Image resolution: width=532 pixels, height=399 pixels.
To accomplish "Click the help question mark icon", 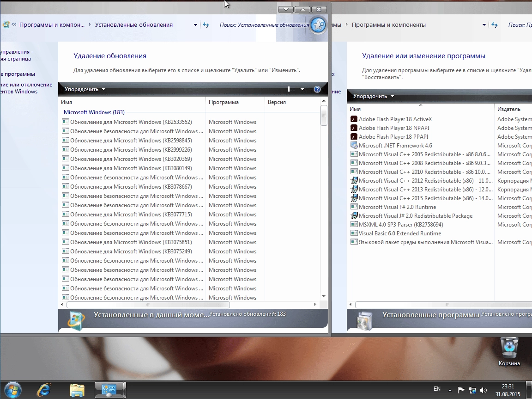I will (317, 89).
